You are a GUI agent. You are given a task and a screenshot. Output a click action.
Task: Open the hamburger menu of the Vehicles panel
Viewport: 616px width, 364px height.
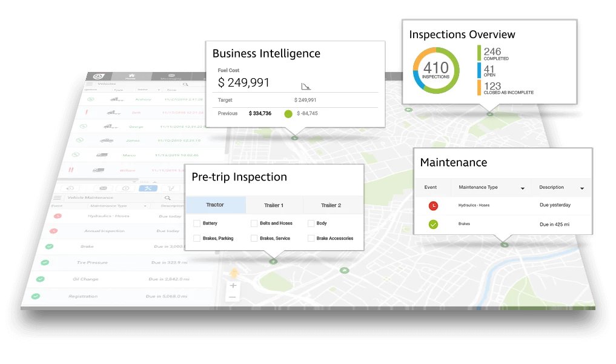(90, 84)
